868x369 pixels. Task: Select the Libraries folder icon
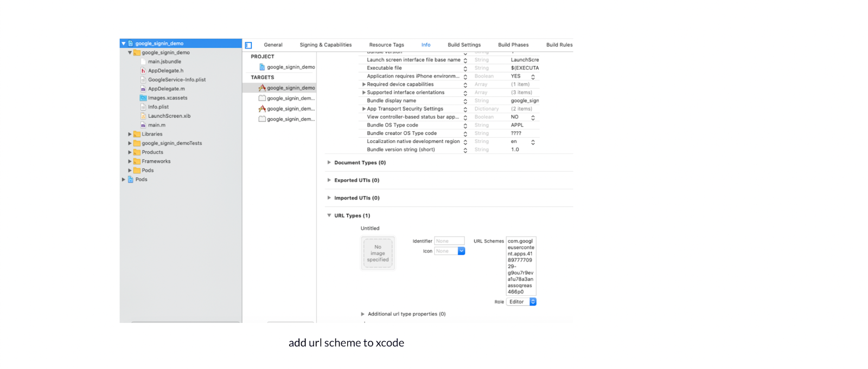(137, 134)
